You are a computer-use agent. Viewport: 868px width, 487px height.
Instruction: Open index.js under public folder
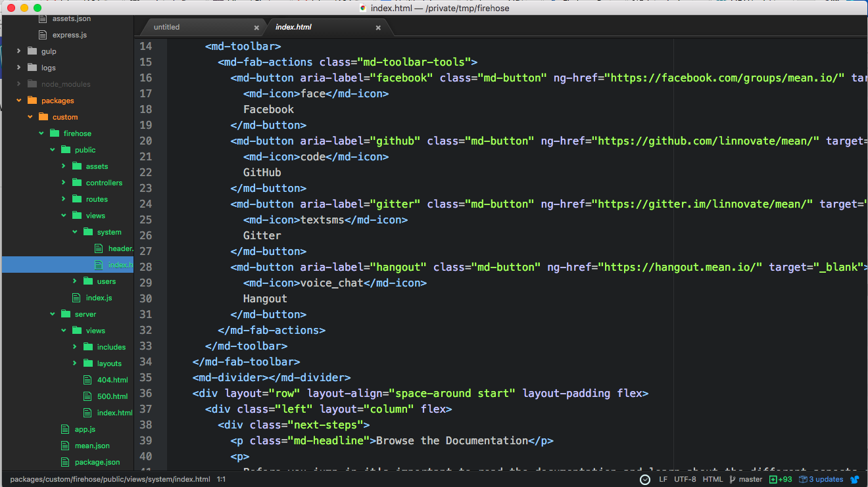point(99,298)
